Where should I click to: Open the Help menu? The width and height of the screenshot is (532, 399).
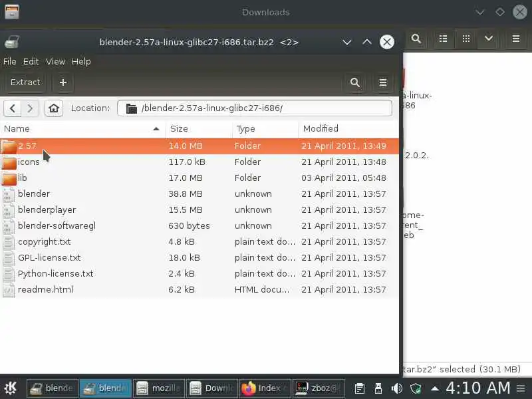coord(81,61)
